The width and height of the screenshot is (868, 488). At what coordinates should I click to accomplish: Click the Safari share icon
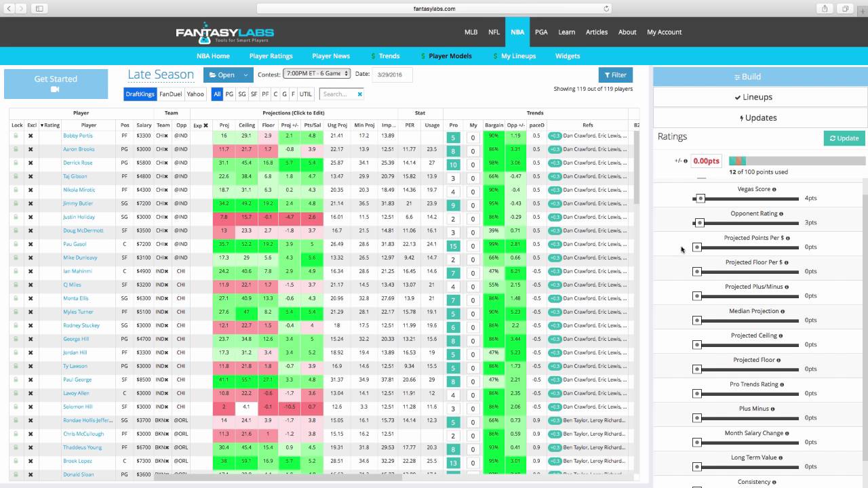point(825,8)
